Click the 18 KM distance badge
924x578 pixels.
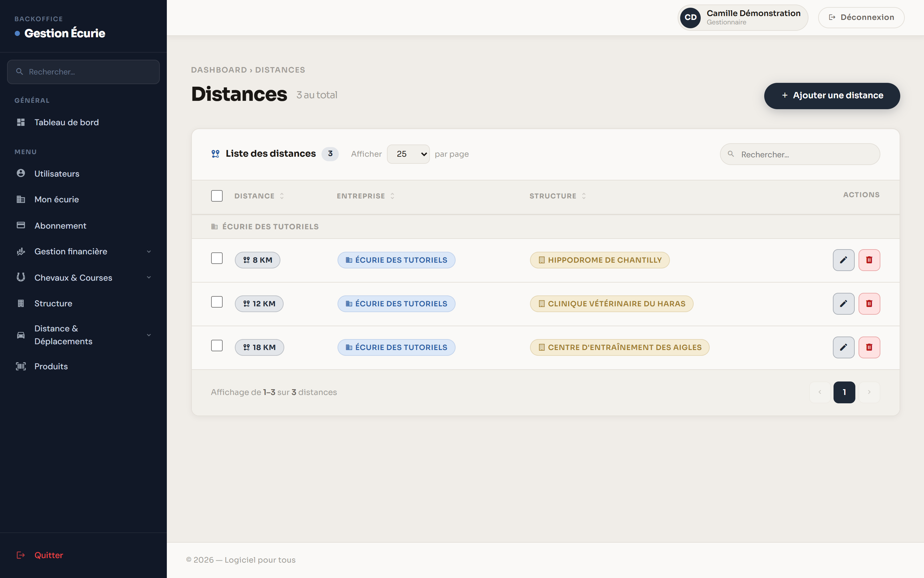(259, 347)
